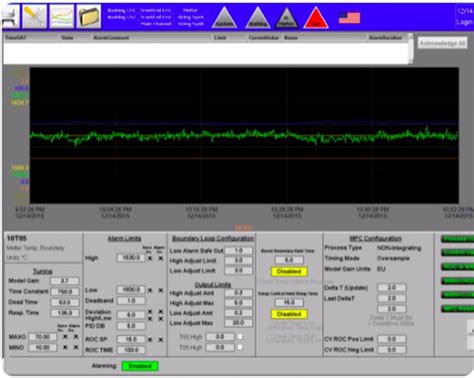The width and height of the screenshot is (474, 378).
Task: Toggle the MINO alarm enable checkbox
Action: tap(76, 347)
